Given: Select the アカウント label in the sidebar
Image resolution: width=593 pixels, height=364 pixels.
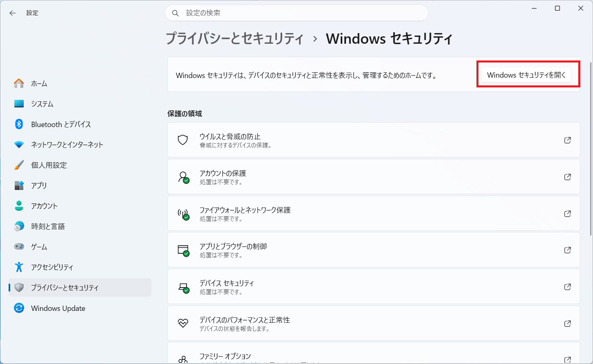Looking at the screenshot, I should click(x=44, y=206).
